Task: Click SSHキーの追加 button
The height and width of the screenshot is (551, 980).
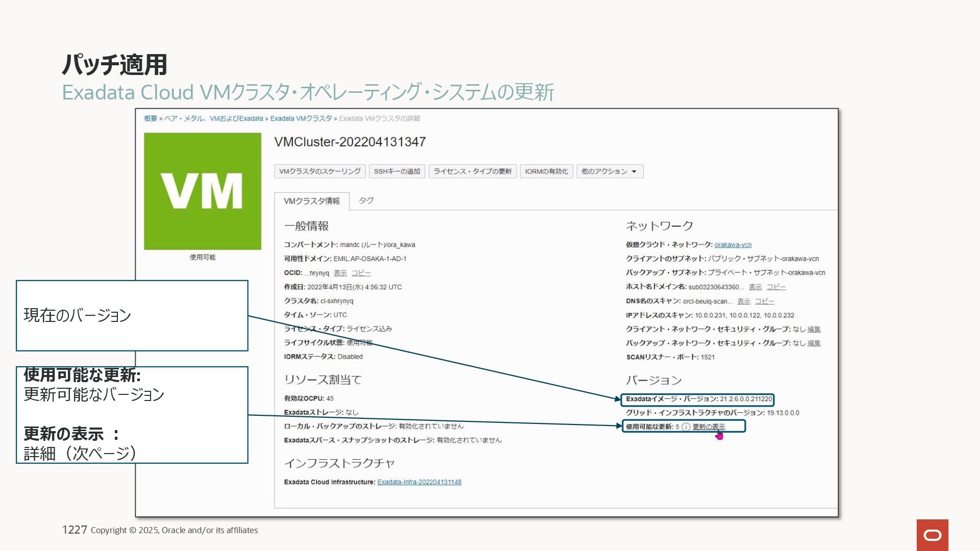Action: (x=397, y=171)
